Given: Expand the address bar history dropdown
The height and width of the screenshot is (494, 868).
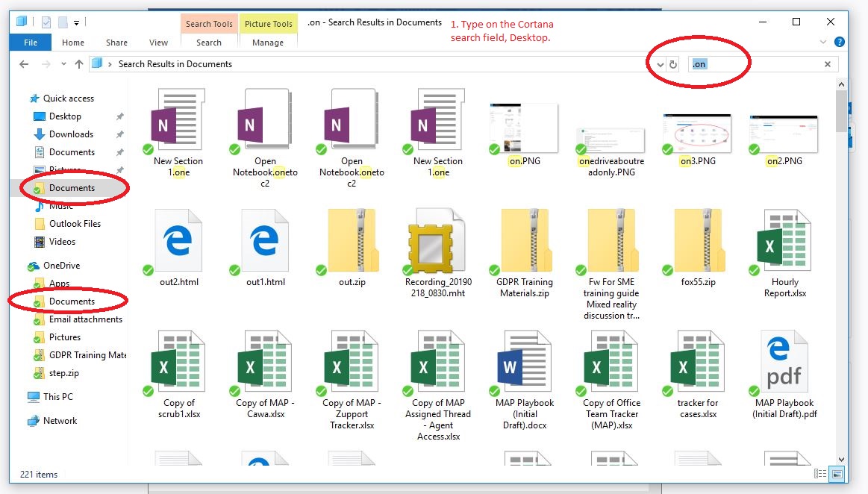Looking at the screenshot, I should (x=660, y=64).
